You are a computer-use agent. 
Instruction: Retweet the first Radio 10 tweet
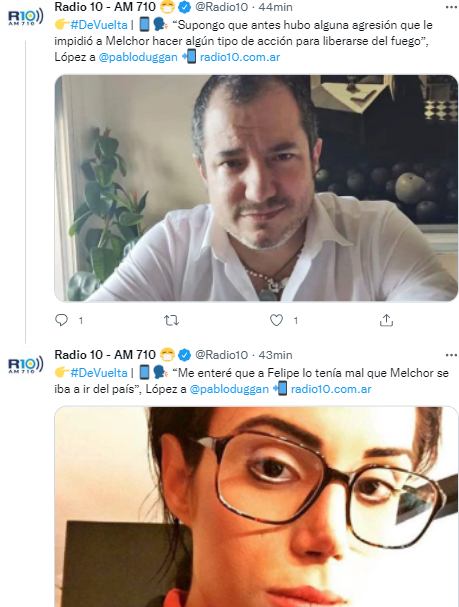tap(171, 320)
